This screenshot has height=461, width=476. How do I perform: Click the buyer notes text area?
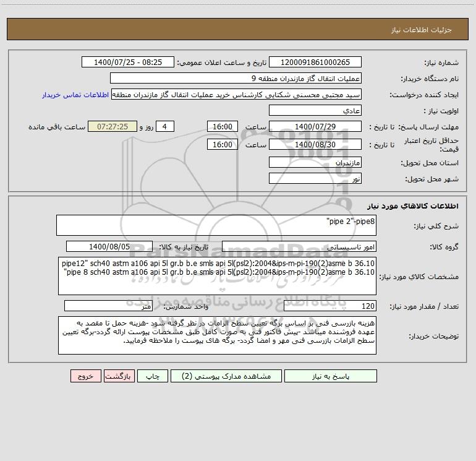point(217,335)
